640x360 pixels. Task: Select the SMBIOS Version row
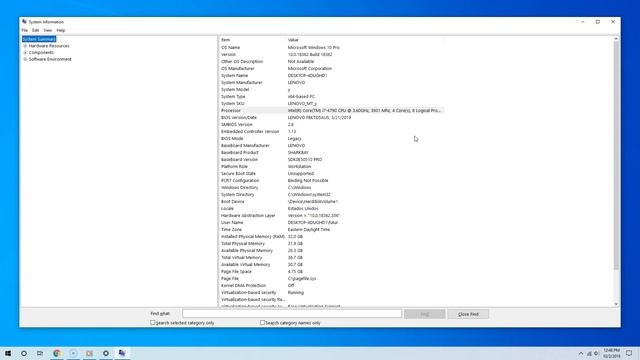[x=331, y=124]
